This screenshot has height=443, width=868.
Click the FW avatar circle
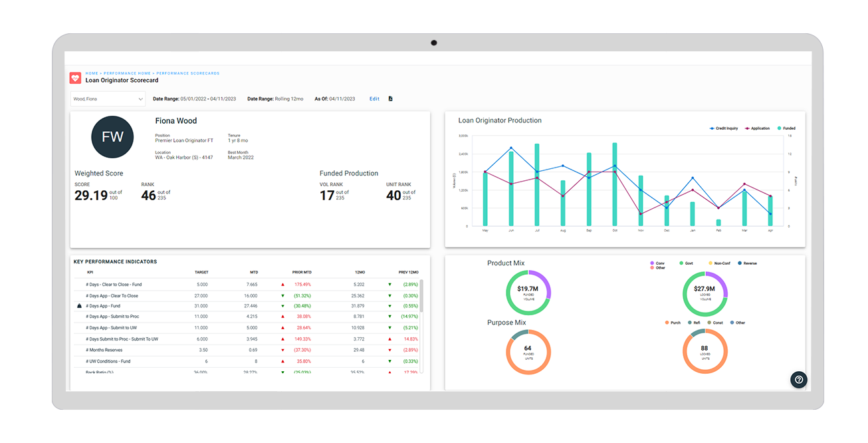[x=112, y=137]
